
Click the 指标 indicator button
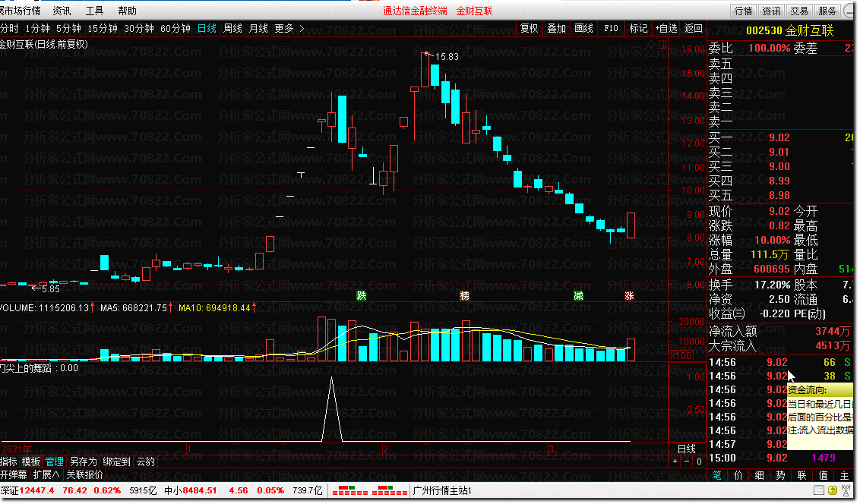point(8,461)
